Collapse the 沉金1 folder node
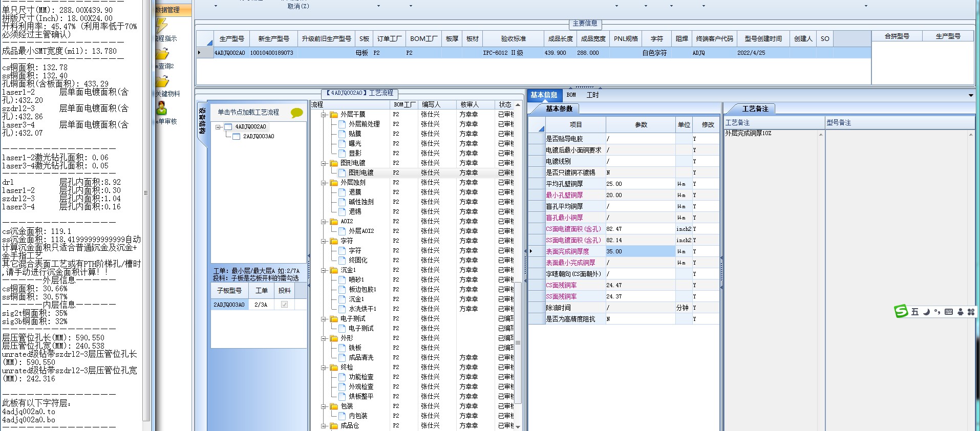This screenshot has height=431, width=980. pos(324,270)
